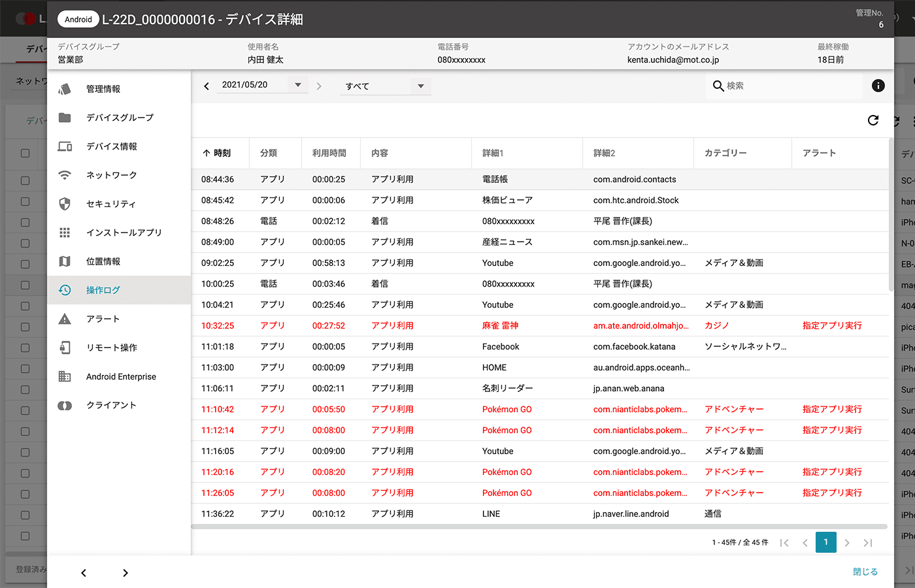The height and width of the screenshot is (588, 915).
Task: Click the リモート操作 phone icon
Action: pos(64,348)
